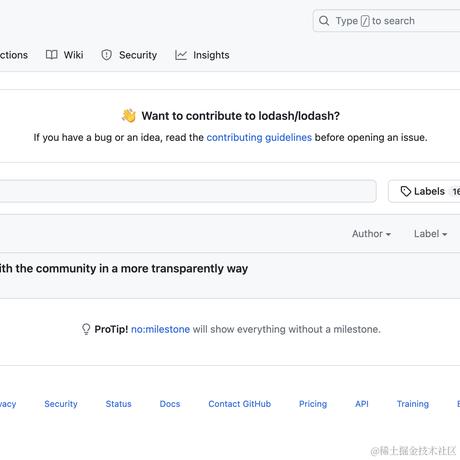Image resolution: width=460 pixels, height=460 pixels.
Task: Open the contributing guidelines link
Action: pyautogui.click(x=259, y=137)
